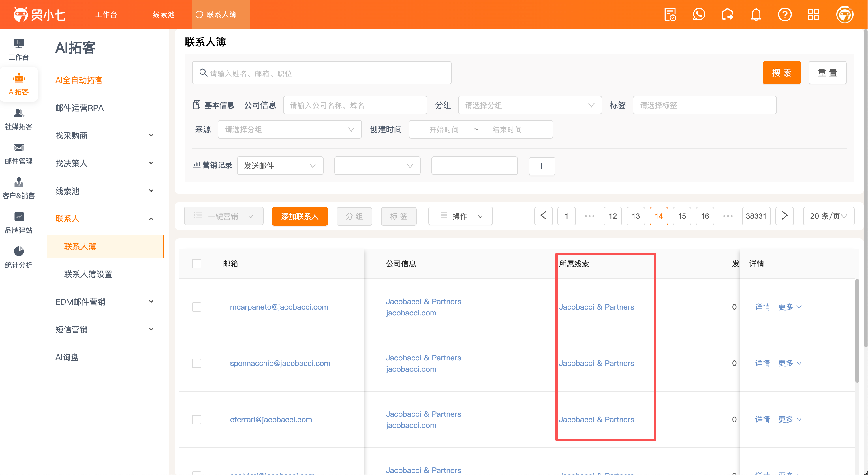Viewport: 868px width, 475px height.
Task: Select checkbox for mcarpaneto@jacobacci.com row
Action: pos(196,307)
